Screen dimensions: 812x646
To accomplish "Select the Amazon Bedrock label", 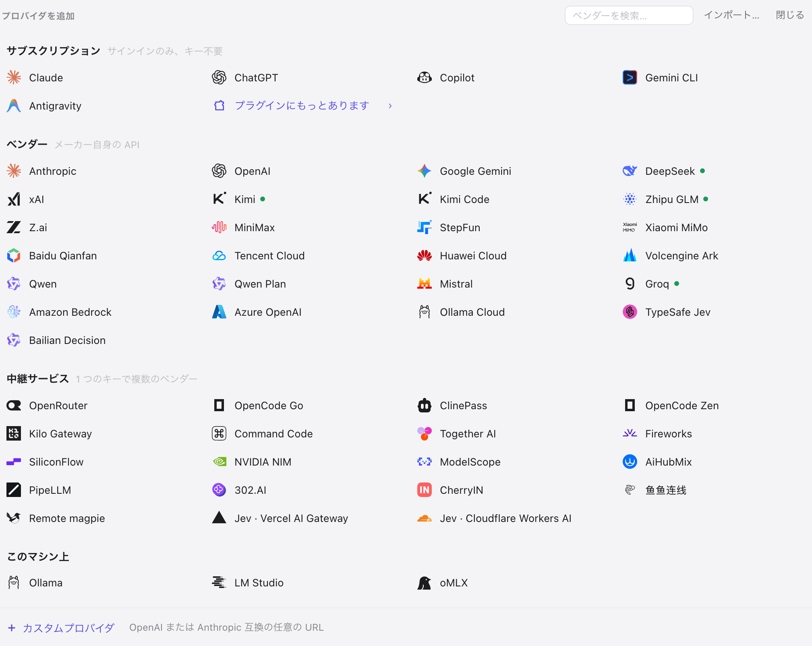I will [x=70, y=312].
